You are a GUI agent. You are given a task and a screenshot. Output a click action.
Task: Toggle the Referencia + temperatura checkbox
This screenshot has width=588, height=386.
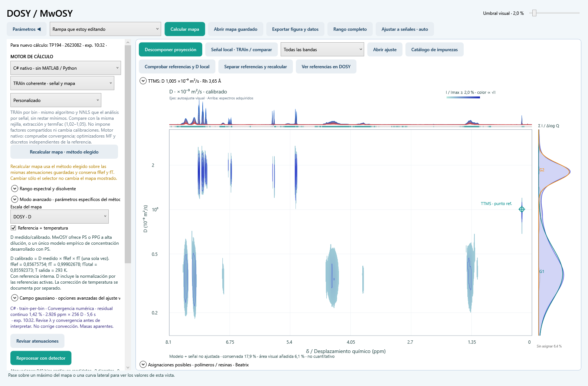pos(13,228)
